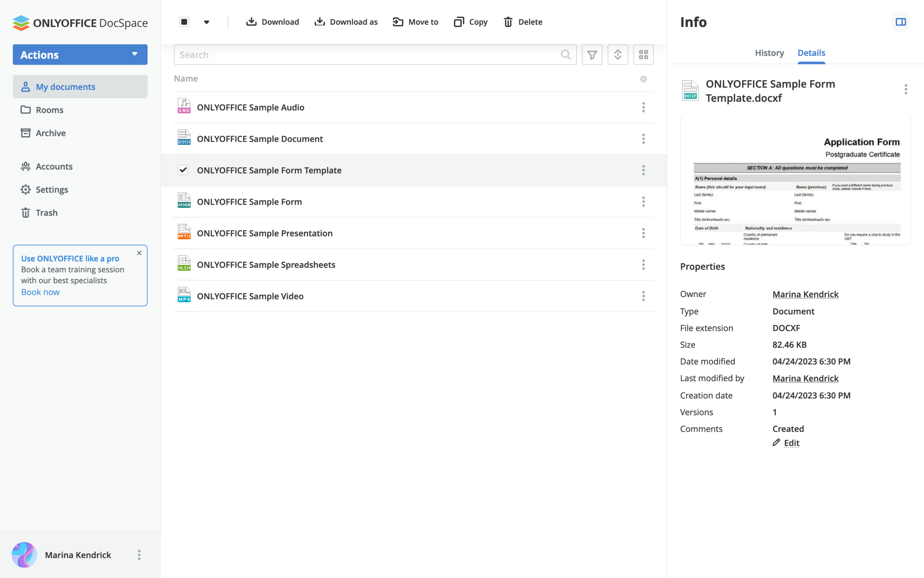Open the Rooms section
The height and width of the screenshot is (578, 924).
tap(49, 110)
